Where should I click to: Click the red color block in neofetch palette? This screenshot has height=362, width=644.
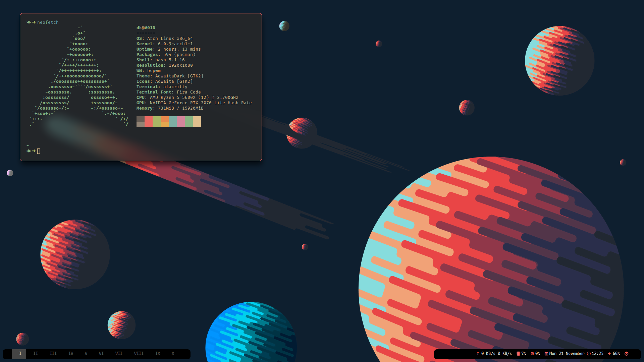pos(149,121)
